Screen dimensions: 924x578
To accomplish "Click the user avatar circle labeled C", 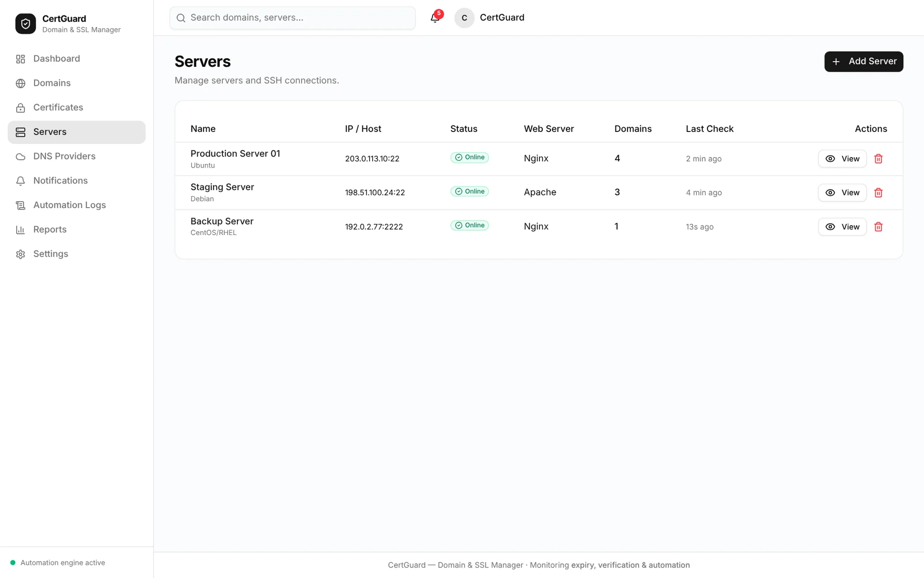I will pos(464,18).
